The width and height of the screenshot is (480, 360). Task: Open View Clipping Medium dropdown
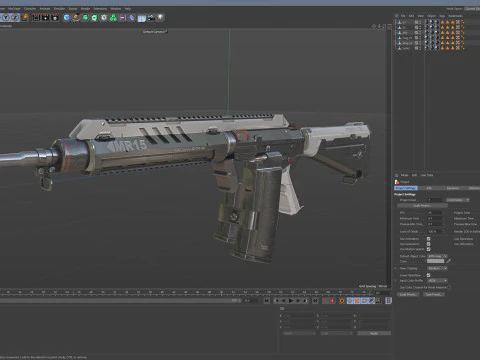coord(437,268)
